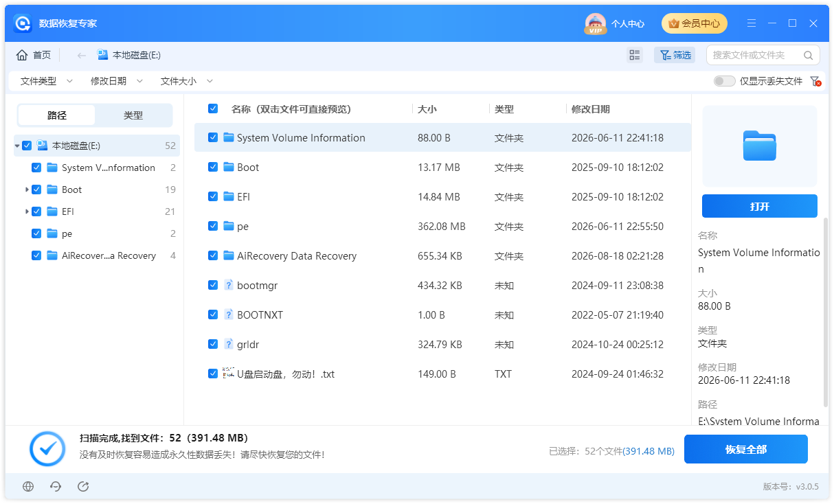Open the 文件大小 dropdown

[x=187, y=81]
